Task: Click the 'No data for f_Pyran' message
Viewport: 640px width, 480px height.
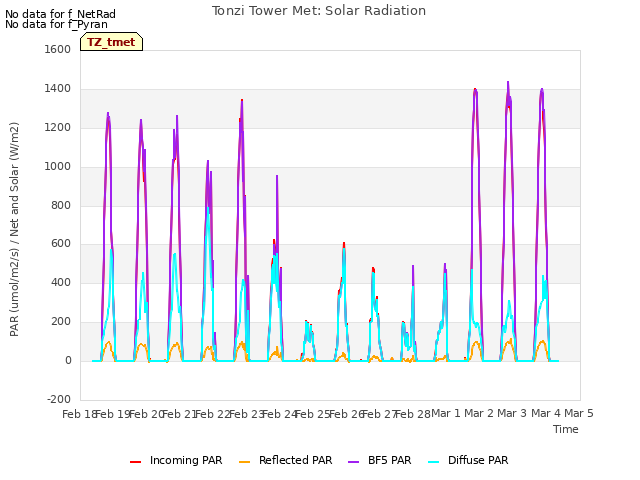Action: 56,24
